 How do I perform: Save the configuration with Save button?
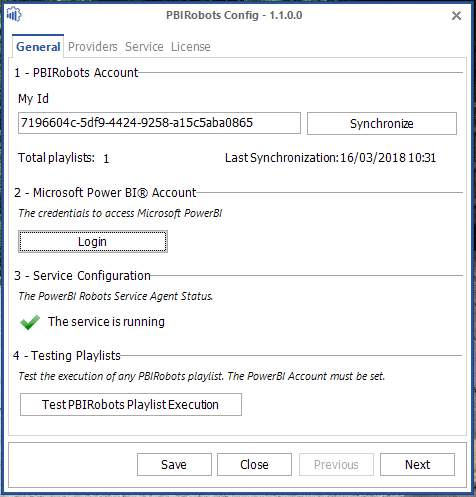click(x=174, y=464)
